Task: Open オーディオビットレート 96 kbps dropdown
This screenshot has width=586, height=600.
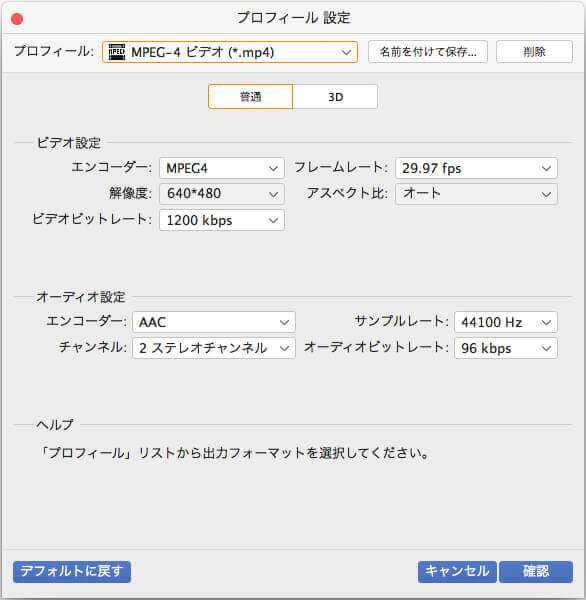Action: 506,348
